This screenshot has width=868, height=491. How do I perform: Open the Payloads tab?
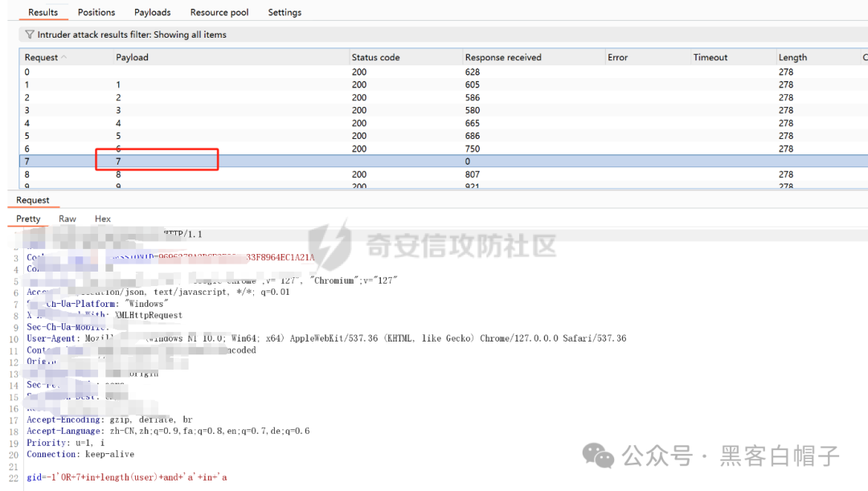pyautogui.click(x=152, y=12)
